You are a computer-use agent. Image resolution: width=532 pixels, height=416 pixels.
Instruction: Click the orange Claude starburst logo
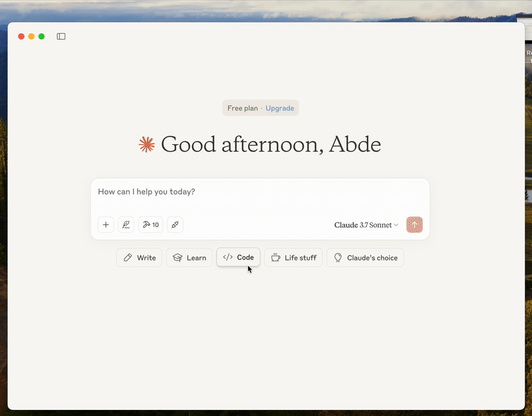click(146, 144)
